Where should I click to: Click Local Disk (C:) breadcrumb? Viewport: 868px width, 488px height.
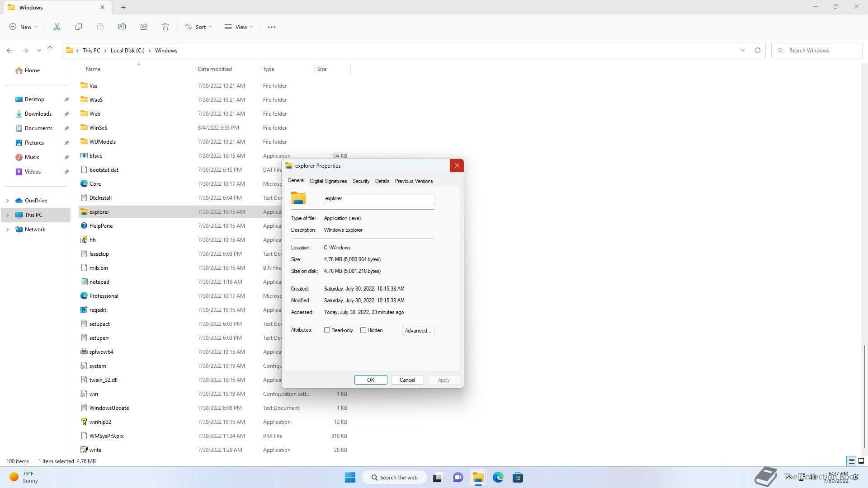point(127,51)
